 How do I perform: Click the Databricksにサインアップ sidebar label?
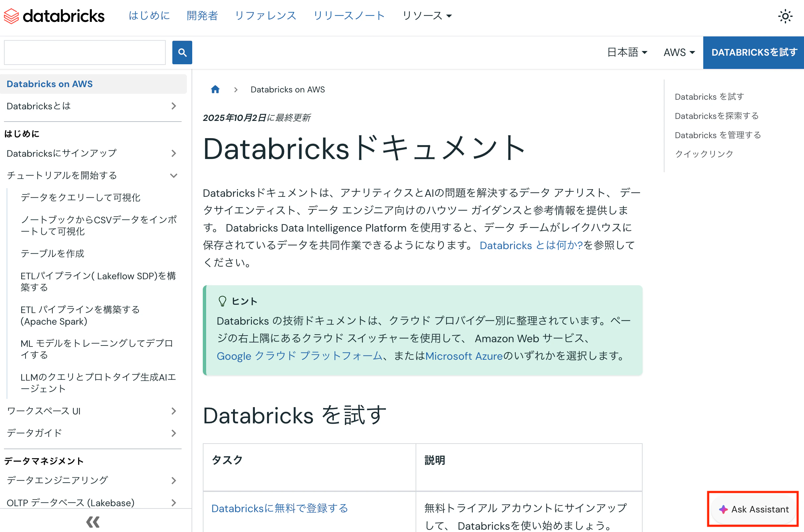[62, 153]
